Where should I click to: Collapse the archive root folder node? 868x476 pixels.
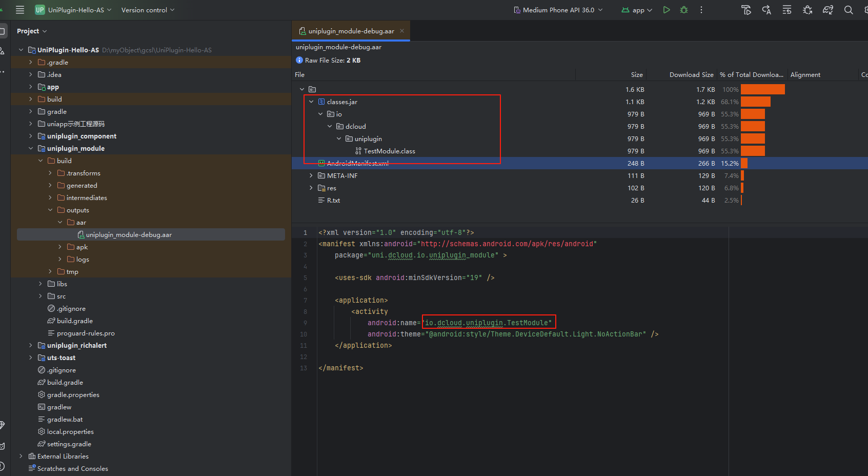[x=302, y=89]
